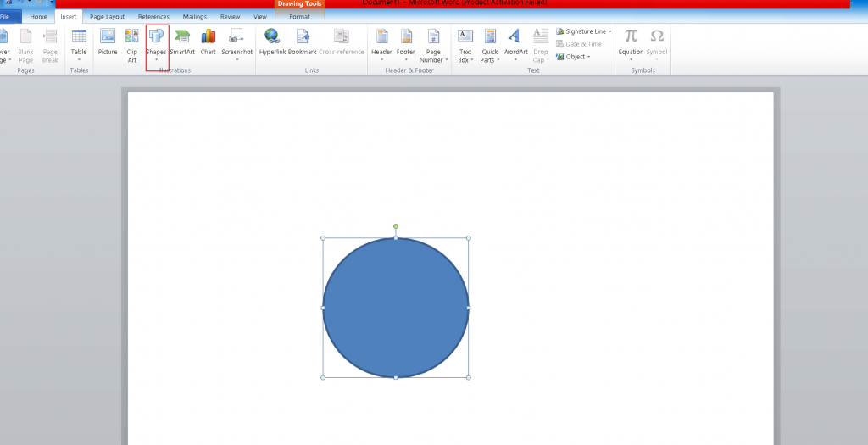Insert a Blank Page
The width and height of the screenshot is (868, 445).
click(26, 46)
